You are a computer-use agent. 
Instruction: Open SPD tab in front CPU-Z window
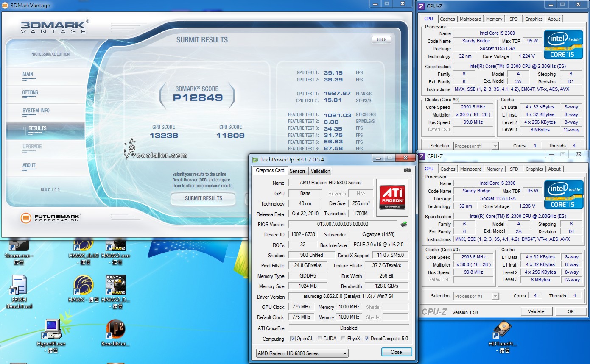pyautogui.click(x=514, y=169)
